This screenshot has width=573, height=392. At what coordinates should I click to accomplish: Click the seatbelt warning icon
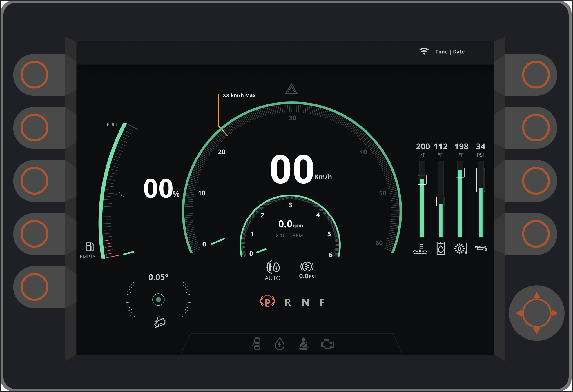(x=303, y=344)
